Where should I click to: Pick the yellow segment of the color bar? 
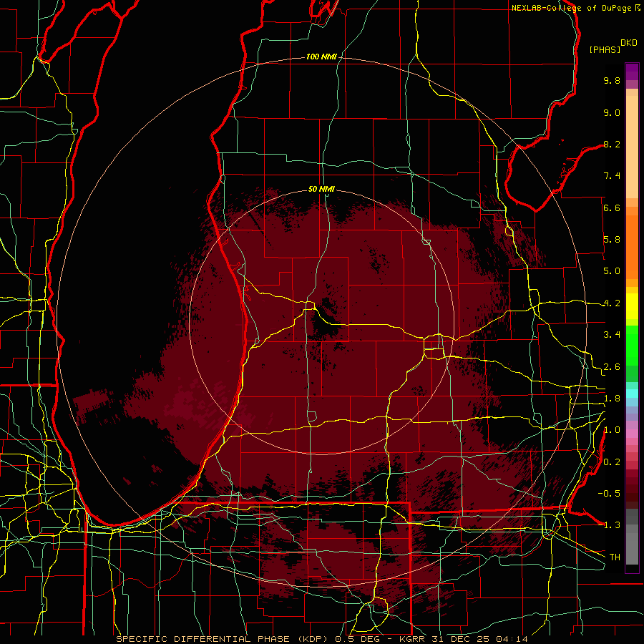tap(632, 306)
